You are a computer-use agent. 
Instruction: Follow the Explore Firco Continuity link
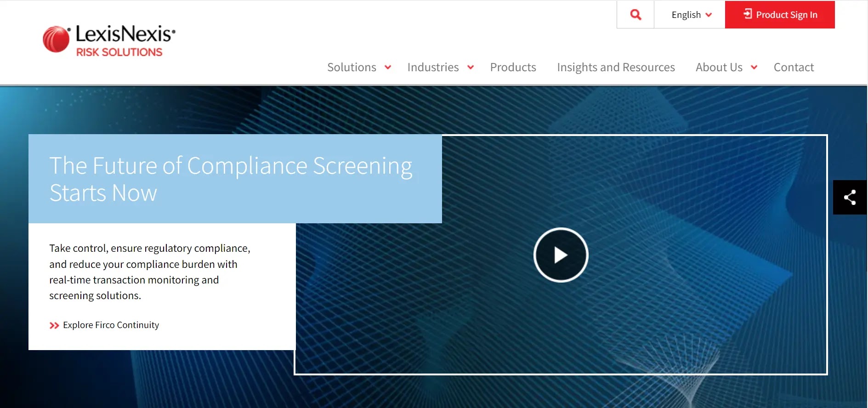(x=111, y=325)
